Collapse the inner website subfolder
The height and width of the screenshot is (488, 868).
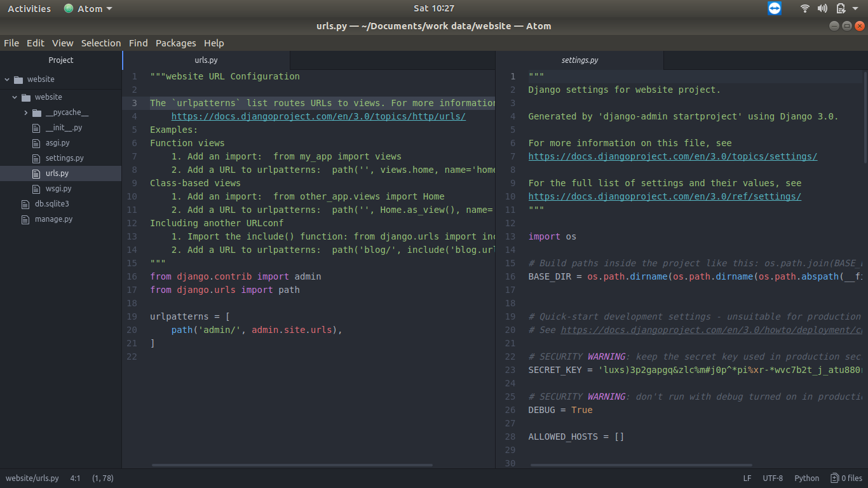click(x=15, y=97)
